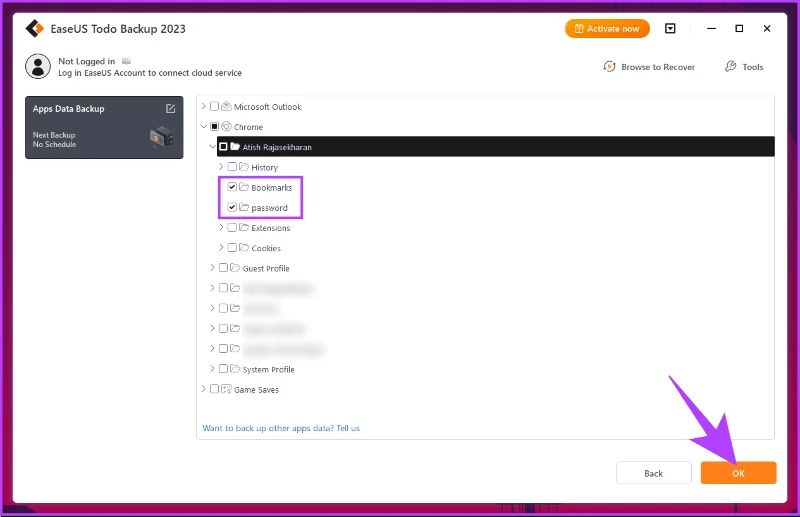Click the orange OK button

738,473
